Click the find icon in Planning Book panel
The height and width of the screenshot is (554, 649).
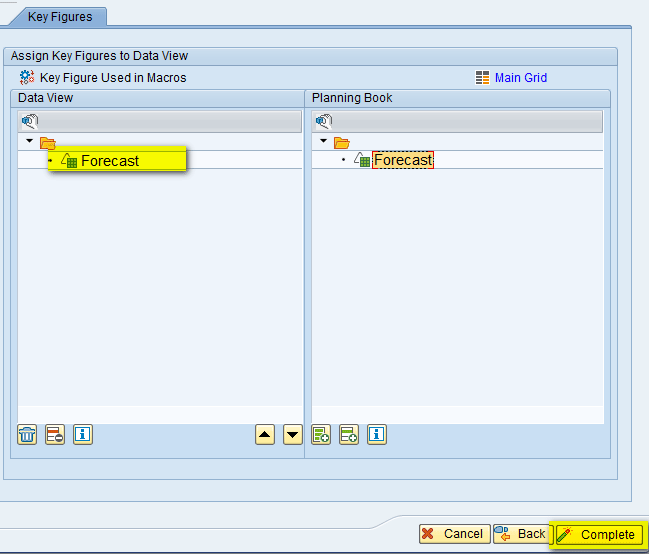point(323,122)
